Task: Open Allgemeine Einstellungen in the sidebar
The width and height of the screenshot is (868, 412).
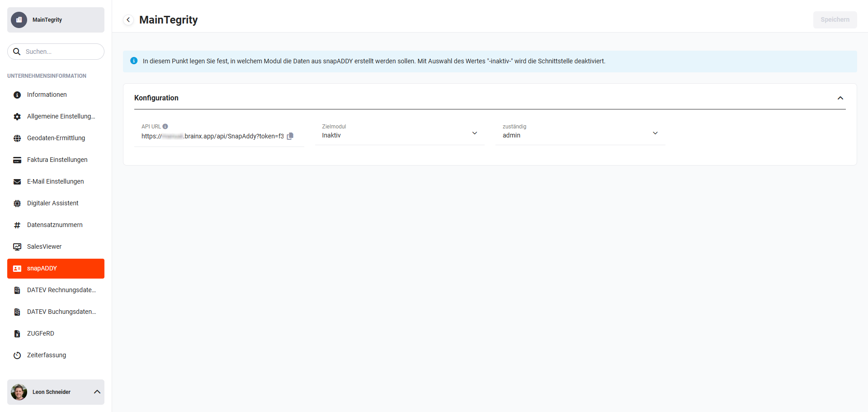Action: [56, 117]
